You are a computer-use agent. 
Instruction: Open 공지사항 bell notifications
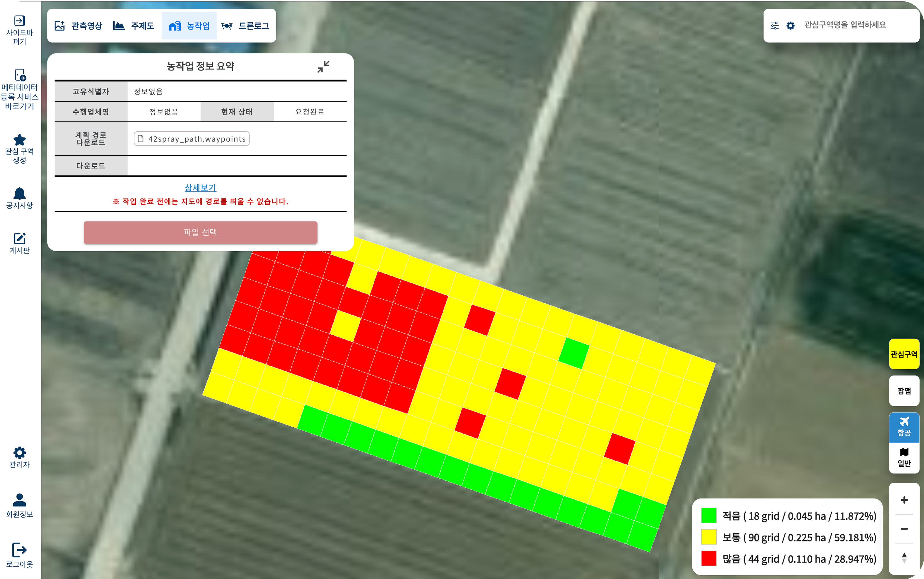click(x=20, y=193)
